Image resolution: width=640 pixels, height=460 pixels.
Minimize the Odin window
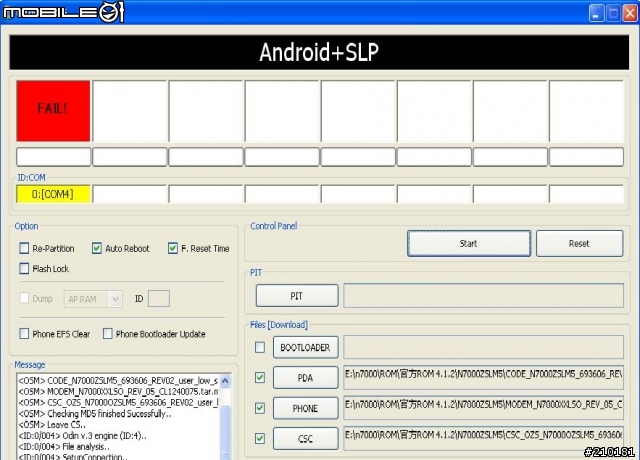(x=596, y=13)
